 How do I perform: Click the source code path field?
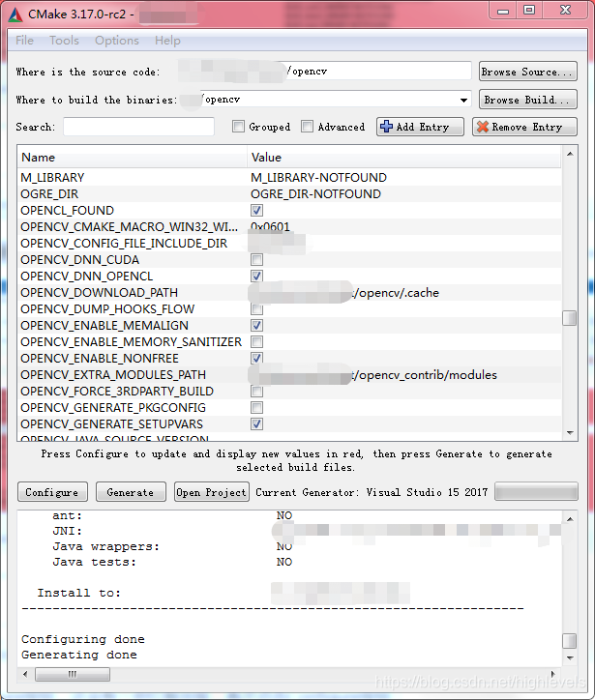coord(325,72)
